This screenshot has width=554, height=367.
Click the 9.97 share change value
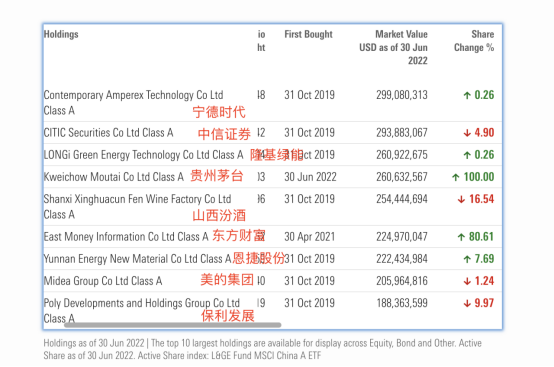coord(484,303)
